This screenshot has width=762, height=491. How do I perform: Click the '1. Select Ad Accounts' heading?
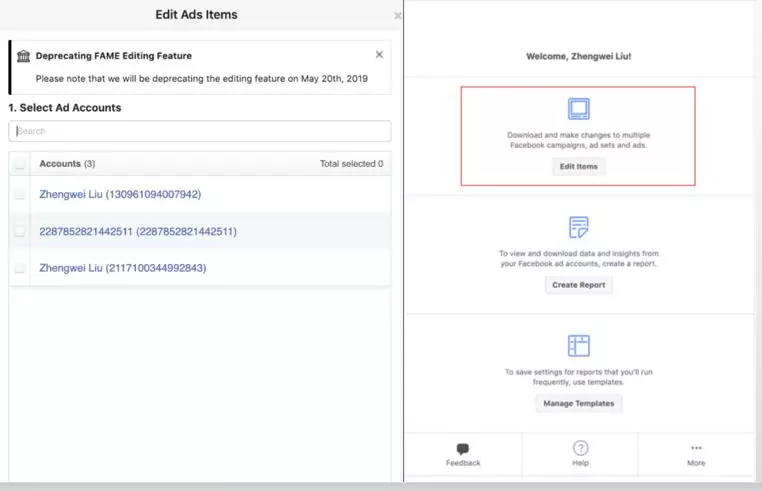pyautogui.click(x=65, y=108)
